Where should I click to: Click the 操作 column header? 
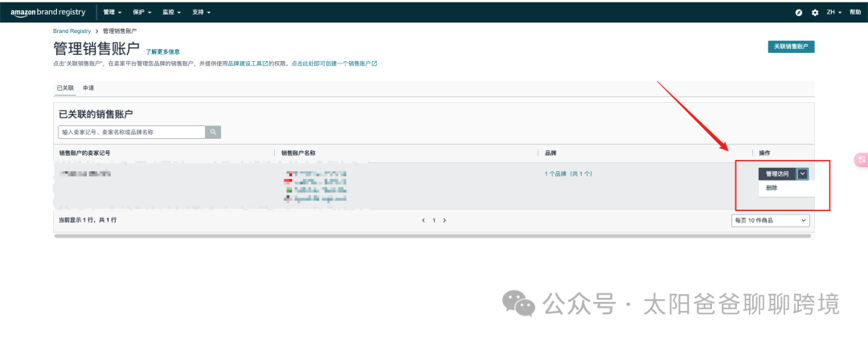tap(764, 153)
